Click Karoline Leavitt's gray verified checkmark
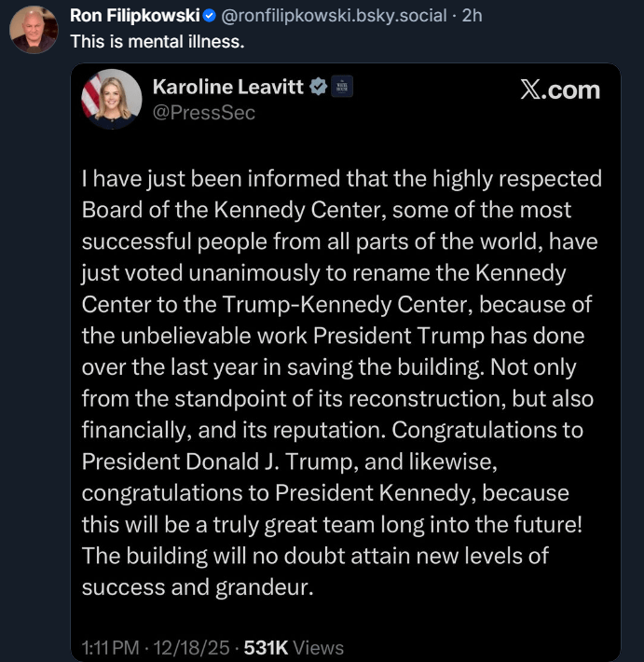This screenshot has height=662, width=644. click(319, 88)
